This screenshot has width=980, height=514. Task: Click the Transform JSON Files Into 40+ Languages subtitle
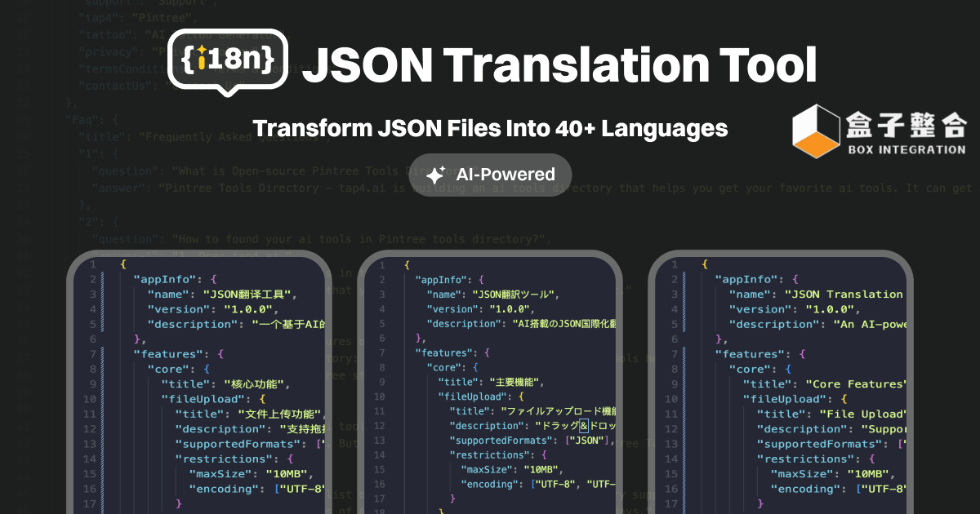coord(490,128)
